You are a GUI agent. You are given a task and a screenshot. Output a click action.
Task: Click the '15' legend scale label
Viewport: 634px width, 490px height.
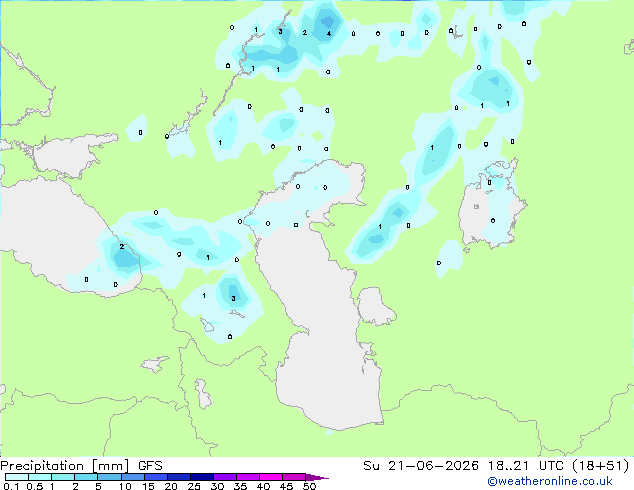point(148,486)
